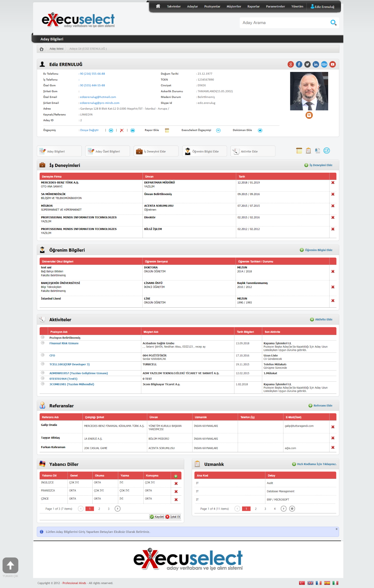
Task: Remove the INGILIZCE language row
Action: pos(176,483)
